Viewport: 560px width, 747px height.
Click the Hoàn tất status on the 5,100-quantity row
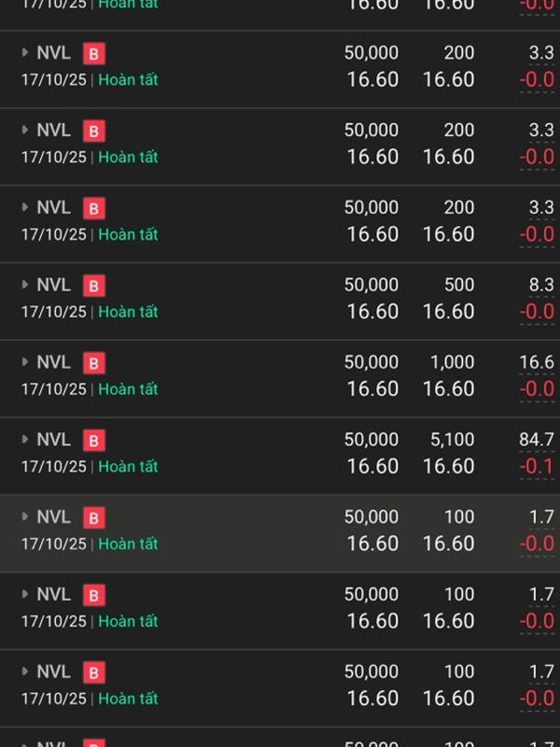click(x=128, y=467)
